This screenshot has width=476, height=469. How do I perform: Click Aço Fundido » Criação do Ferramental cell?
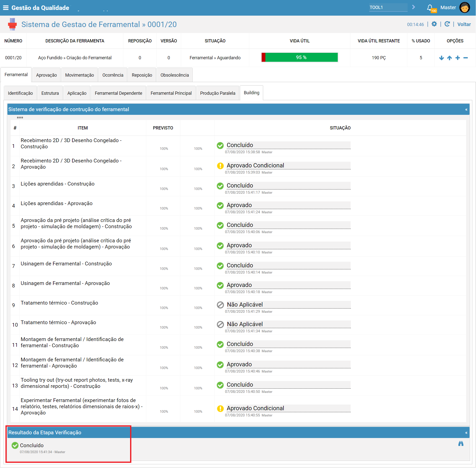tap(75, 58)
